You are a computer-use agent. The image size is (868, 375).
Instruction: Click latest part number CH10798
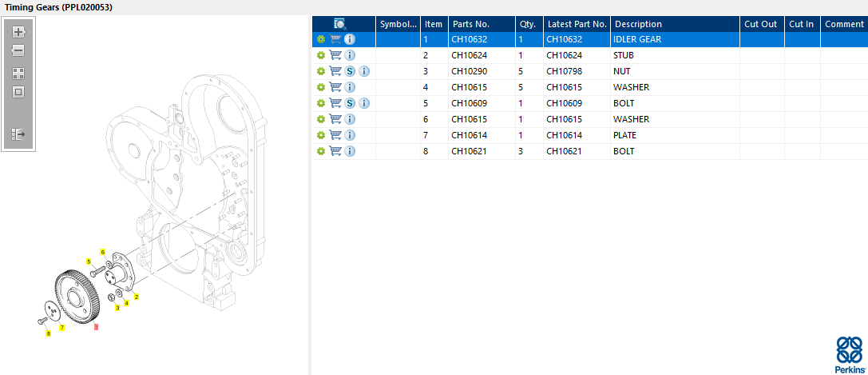[x=565, y=71]
